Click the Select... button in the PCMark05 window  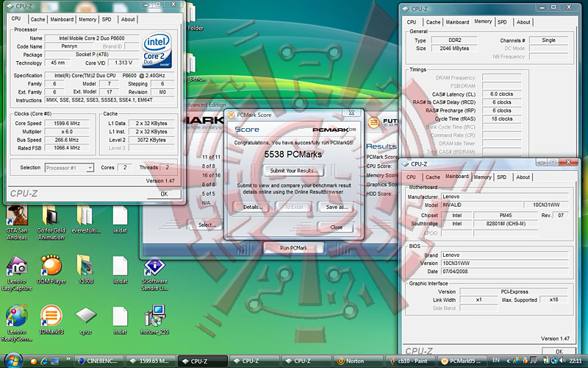[x=207, y=225]
